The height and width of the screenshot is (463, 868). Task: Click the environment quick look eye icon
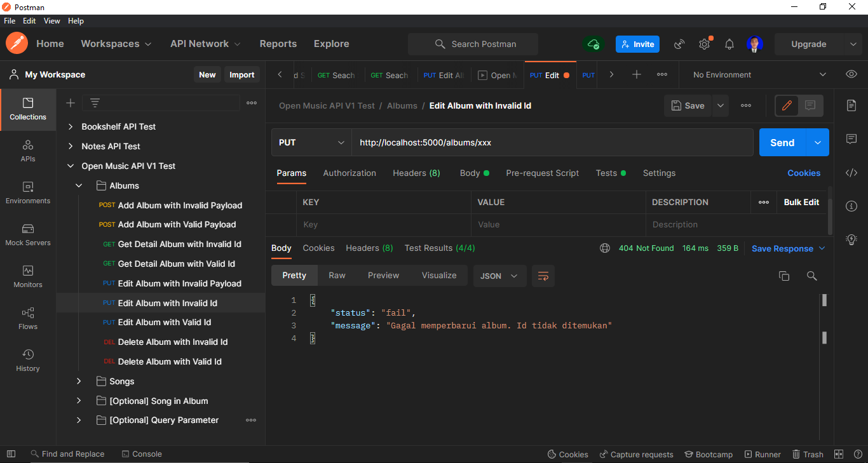851,74
